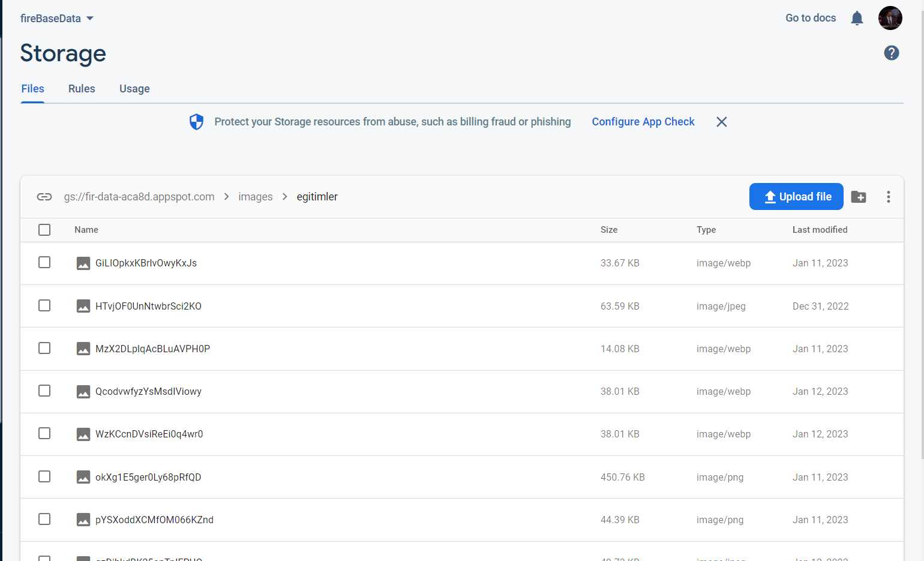924x561 pixels.
Task: Click the App Check shield icon
Action: pyautogui.click(x=196, y=122)
